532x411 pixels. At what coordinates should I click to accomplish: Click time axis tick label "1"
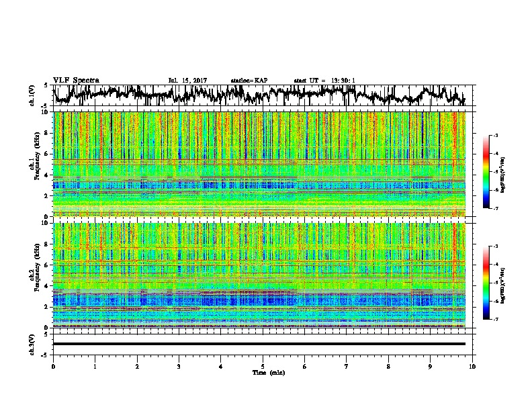point(95,367)
